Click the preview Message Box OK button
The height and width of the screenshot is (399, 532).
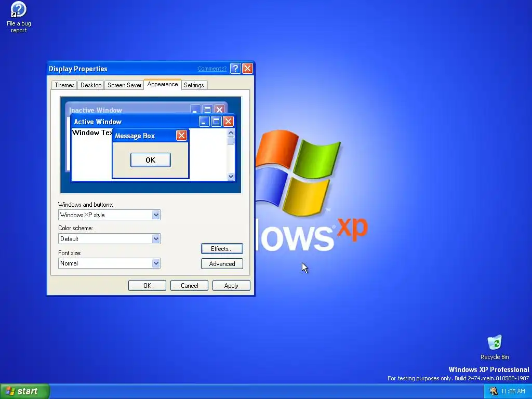151,160
